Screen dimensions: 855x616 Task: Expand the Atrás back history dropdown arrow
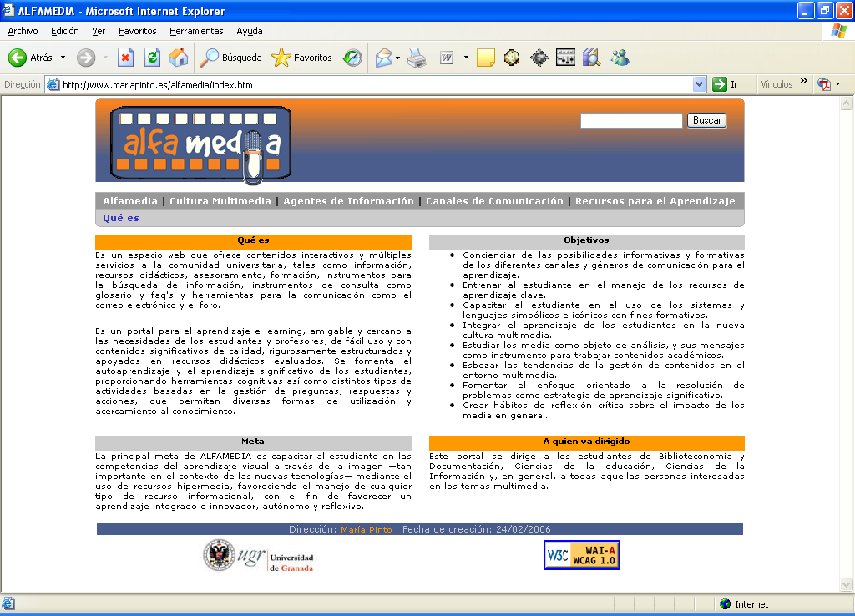[63, 58]
